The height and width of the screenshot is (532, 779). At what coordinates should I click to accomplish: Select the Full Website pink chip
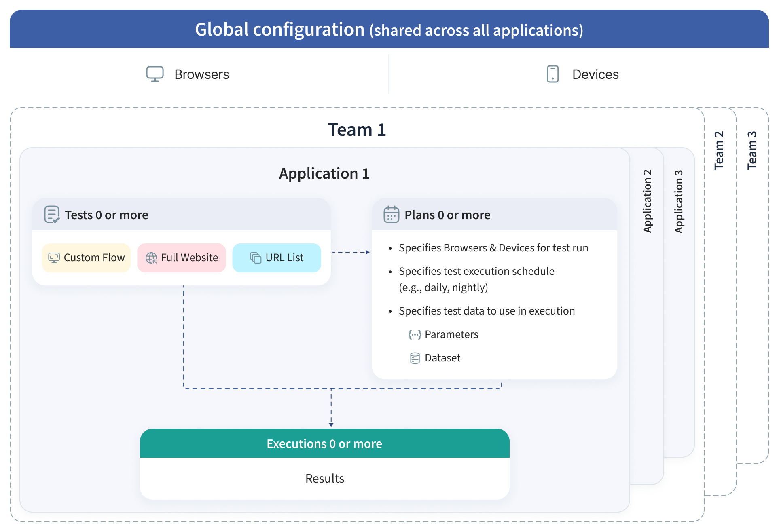[x=182, y=258]
